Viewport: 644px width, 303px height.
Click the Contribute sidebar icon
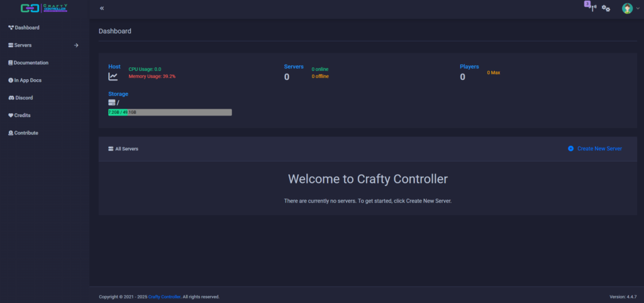11,133
